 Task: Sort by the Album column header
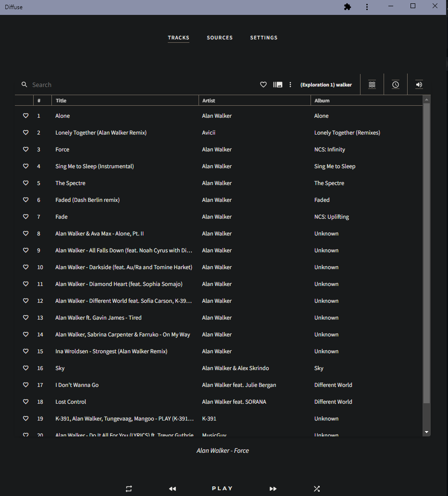pos(367,100)
